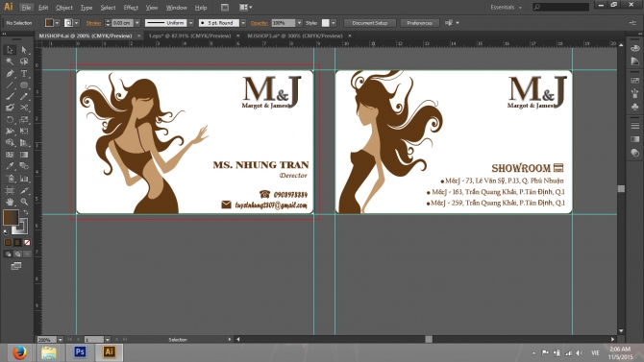The width and height of the screenshot is (644, 362).
Task: Open the Uniform width profile dropdown
Action: coord(190,23)
